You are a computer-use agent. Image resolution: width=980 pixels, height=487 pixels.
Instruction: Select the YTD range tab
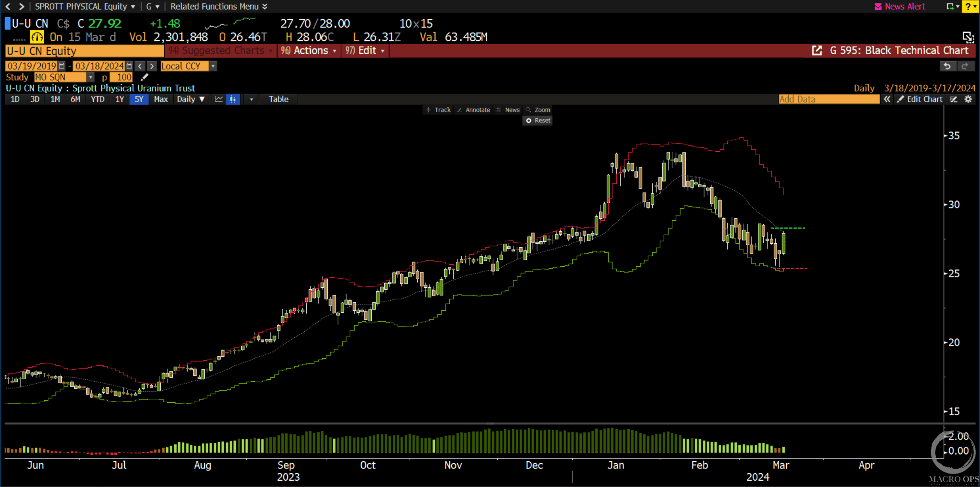98,99
